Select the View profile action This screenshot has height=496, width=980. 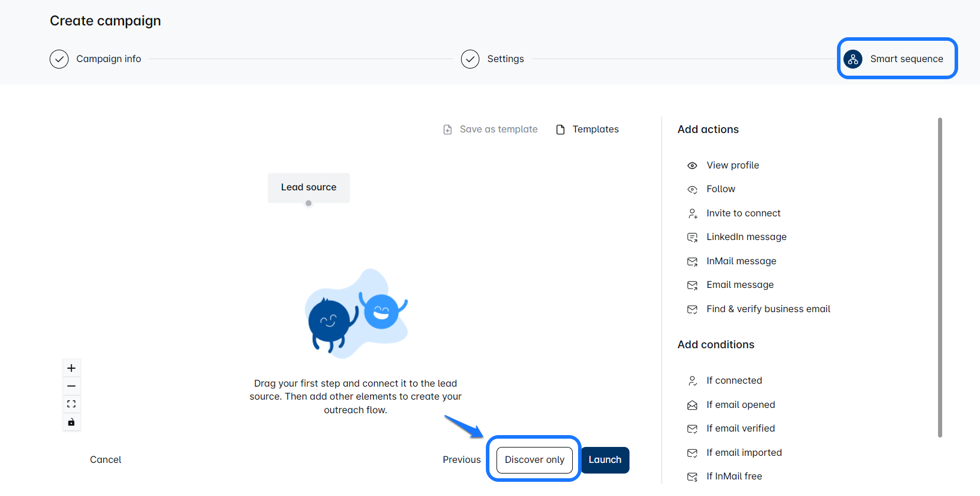[x=732, y=166]
